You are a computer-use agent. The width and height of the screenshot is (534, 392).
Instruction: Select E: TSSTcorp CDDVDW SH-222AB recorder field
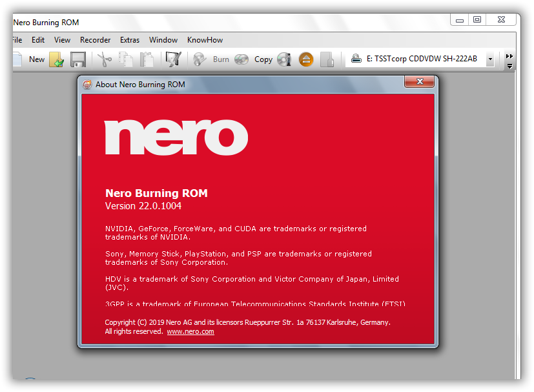coord(420,59)
